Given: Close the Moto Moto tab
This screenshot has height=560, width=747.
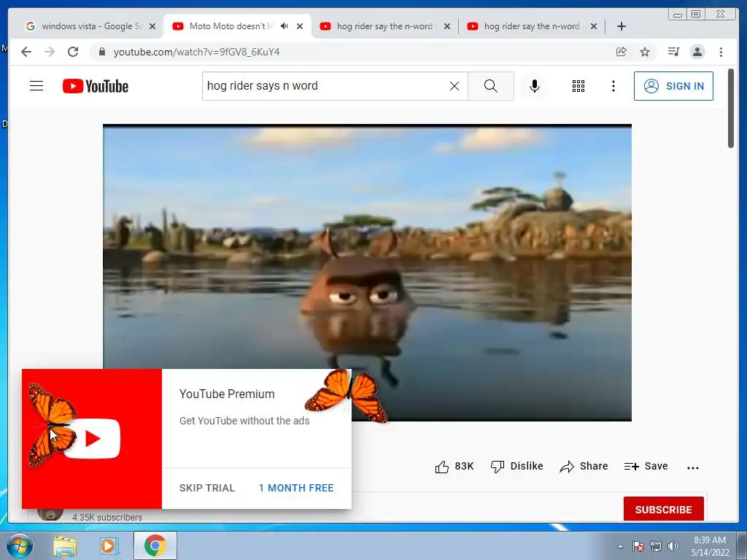Looking at the screenshot, I should click(300, 26).
